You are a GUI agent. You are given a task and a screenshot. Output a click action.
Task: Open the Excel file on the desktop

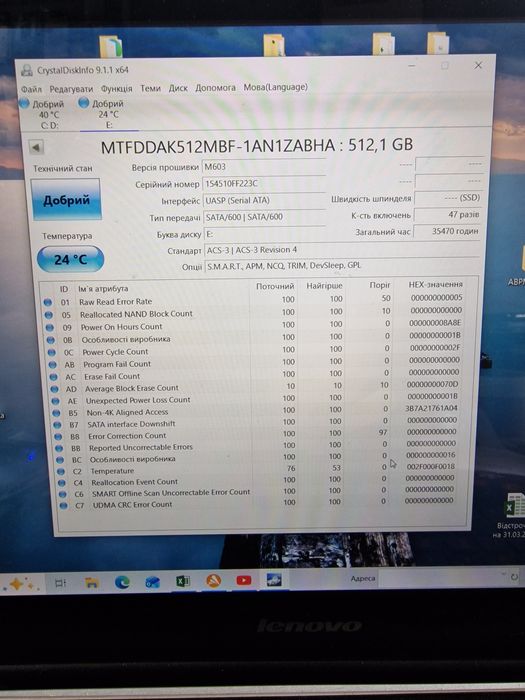pyautogui.click(x=516, y=504)
